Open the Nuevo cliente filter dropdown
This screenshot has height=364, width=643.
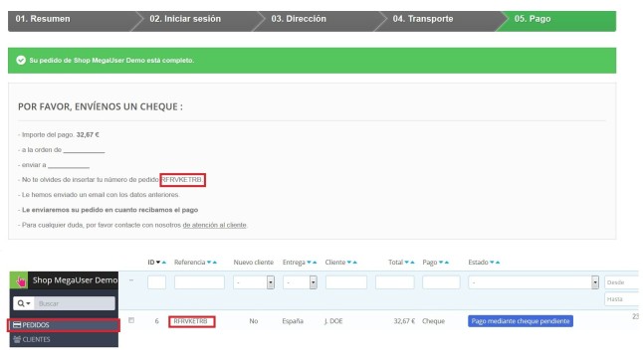click(254, 282)
